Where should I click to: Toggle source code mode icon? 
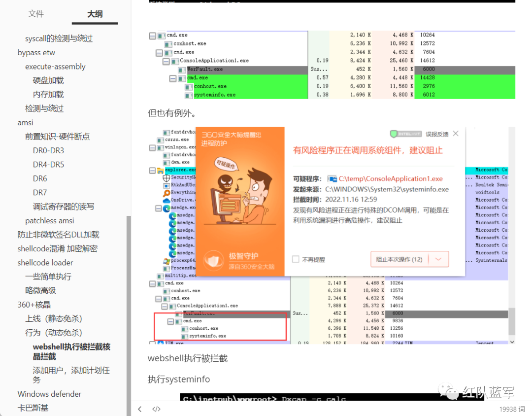tap(156, 409)
